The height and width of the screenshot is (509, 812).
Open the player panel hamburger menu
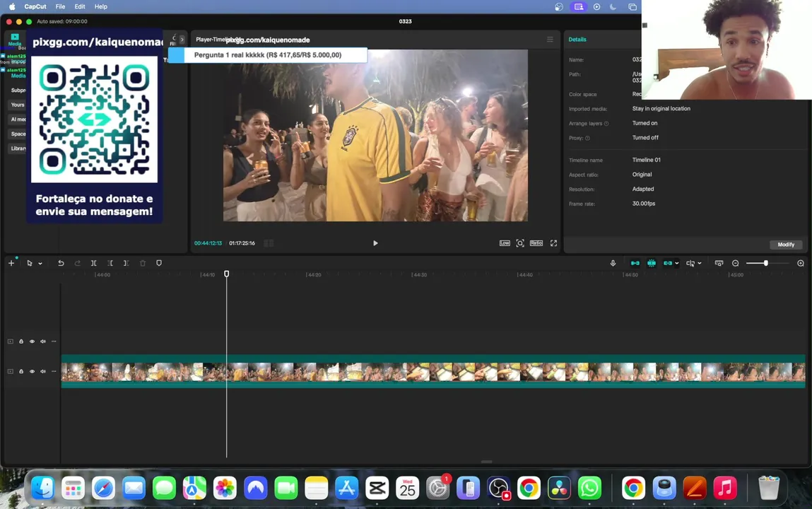(x=550, y=40)
